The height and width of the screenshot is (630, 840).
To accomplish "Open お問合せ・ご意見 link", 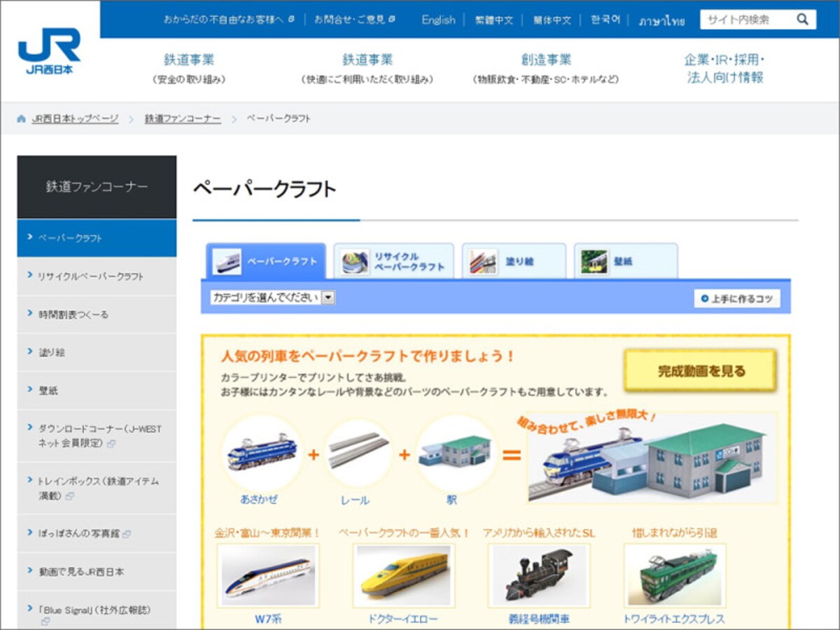I will point(350,20).
